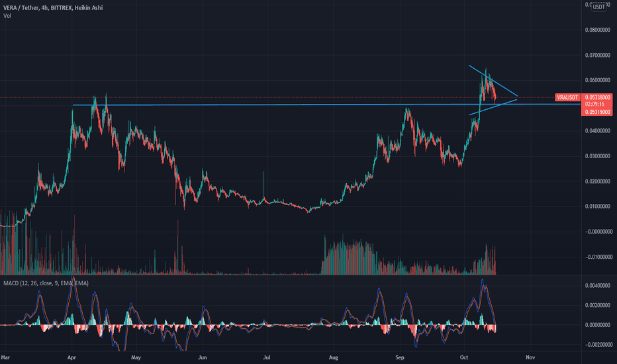
Task: Click the 0.01000000 price axis label
Action: (597, 206)
